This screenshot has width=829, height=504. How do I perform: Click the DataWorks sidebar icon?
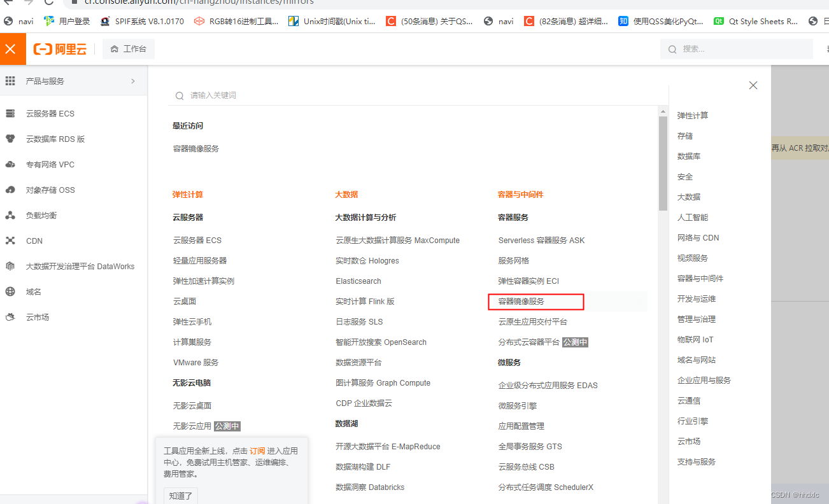(10, 266)
